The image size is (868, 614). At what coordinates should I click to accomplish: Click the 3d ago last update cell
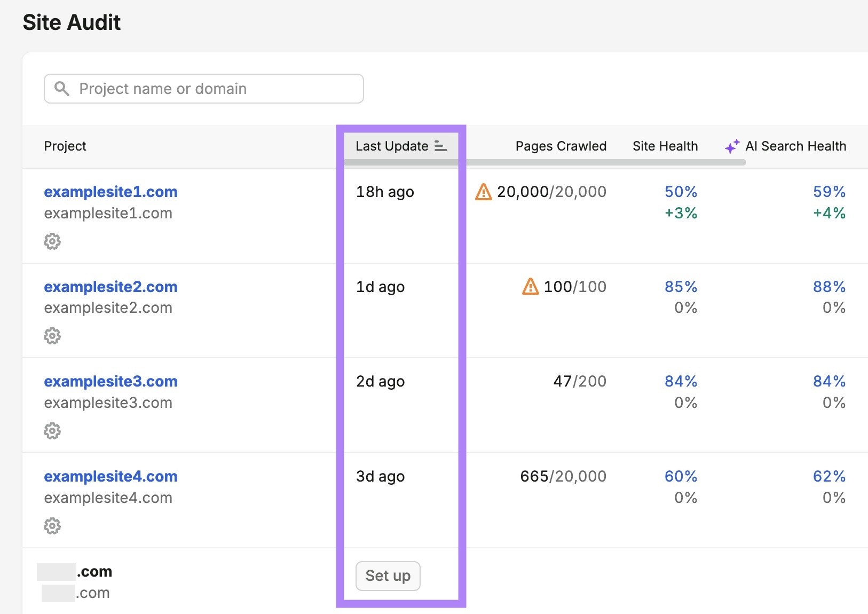(380, 477)
